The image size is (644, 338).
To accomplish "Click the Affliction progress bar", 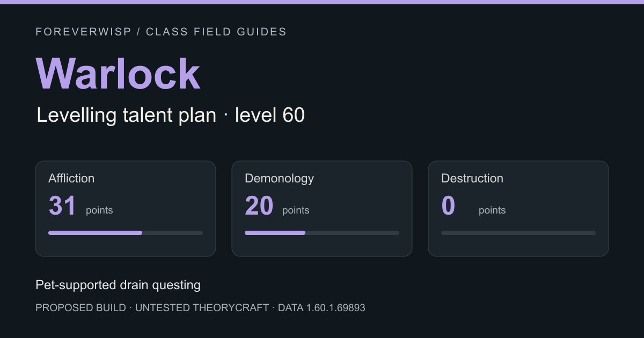I will (x=126, y=233).
